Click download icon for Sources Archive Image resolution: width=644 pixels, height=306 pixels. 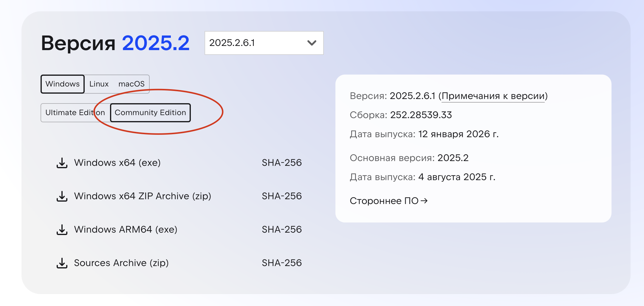(x=62, y=263)
